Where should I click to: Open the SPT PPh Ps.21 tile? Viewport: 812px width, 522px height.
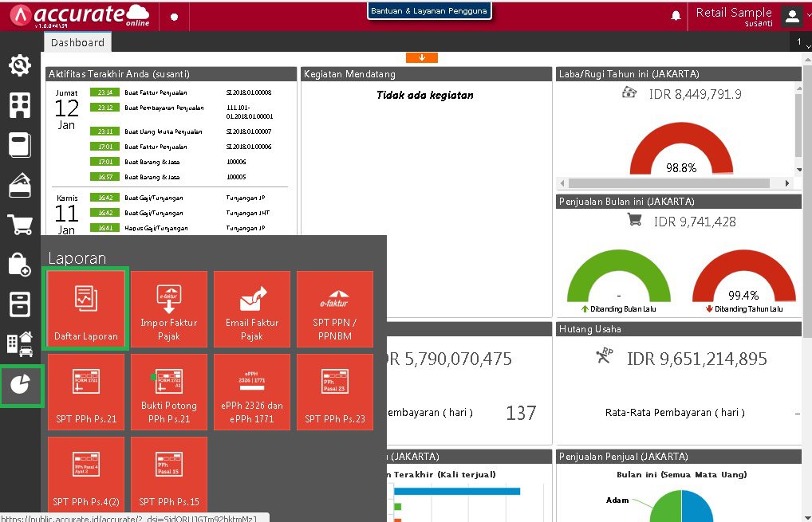pos(86,392)
